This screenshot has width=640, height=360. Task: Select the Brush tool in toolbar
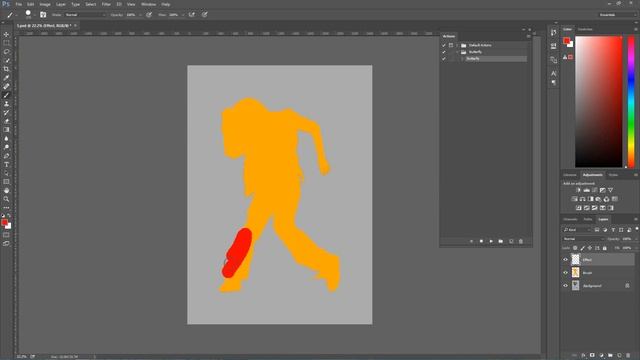6,95
